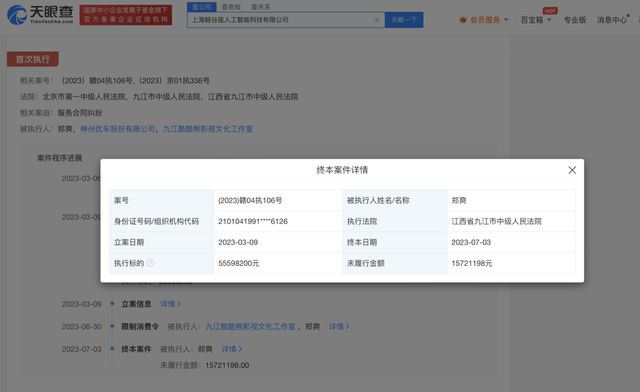
Task: Switch to the 查老板 tab
Action: point(231,7)
